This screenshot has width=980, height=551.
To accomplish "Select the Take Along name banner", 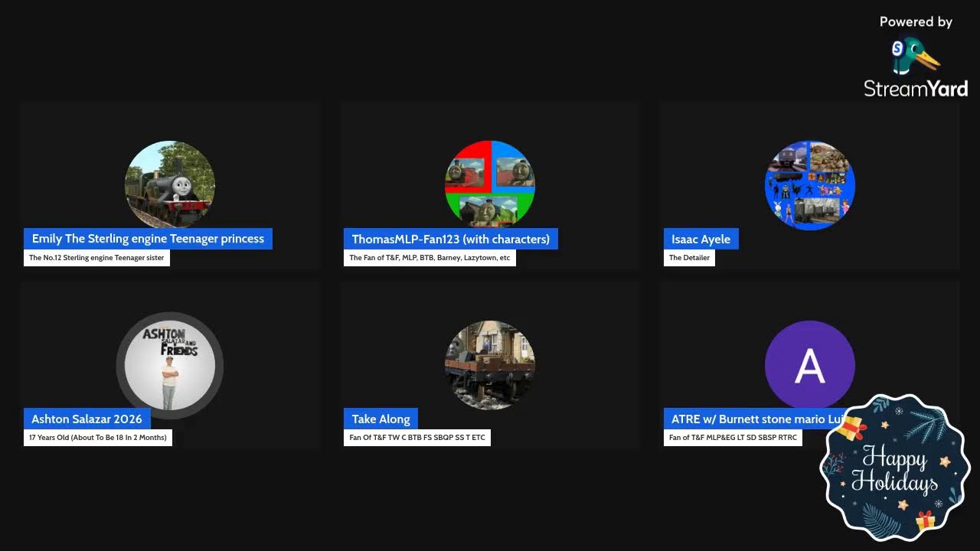I will (x=381, y=419).
